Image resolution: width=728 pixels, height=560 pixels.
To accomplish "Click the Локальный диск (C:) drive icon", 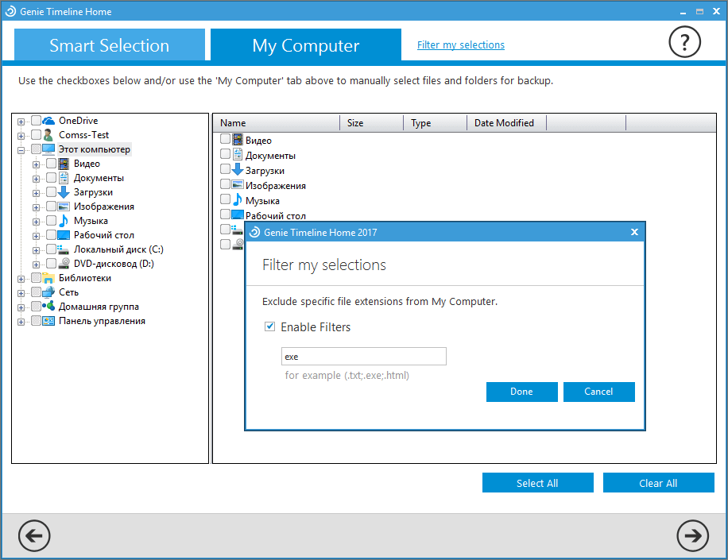I will tap(64, 249).
